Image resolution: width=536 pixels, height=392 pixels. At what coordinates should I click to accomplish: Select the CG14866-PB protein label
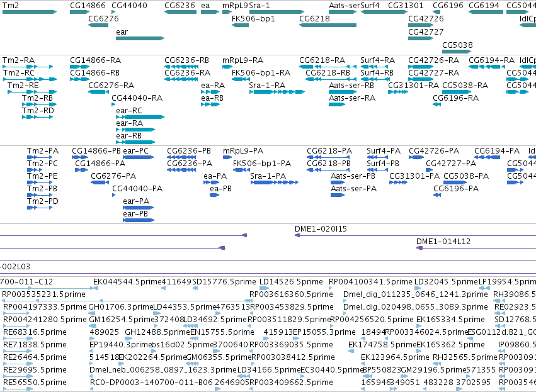96,151
